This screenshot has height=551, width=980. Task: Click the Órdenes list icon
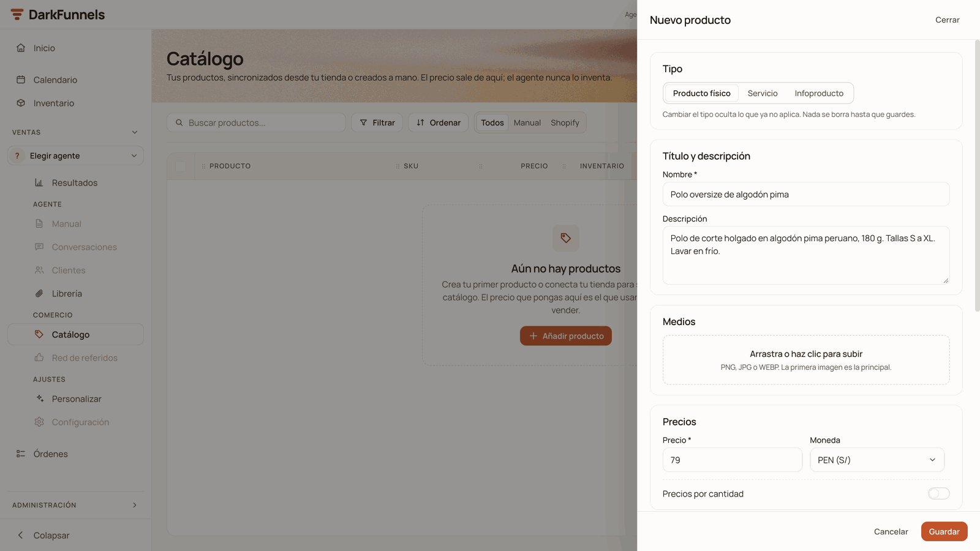(x=21, y=454)
